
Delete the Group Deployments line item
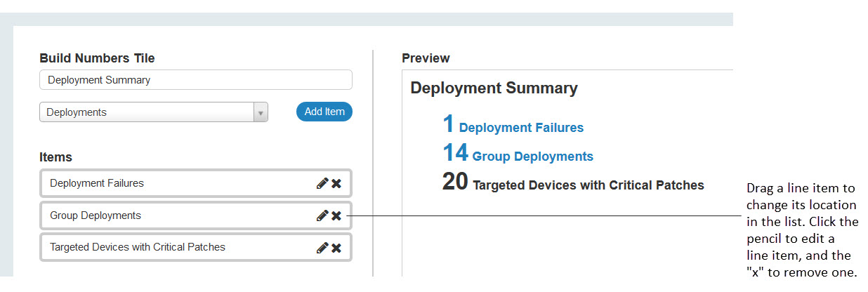(x=336, y=215)
